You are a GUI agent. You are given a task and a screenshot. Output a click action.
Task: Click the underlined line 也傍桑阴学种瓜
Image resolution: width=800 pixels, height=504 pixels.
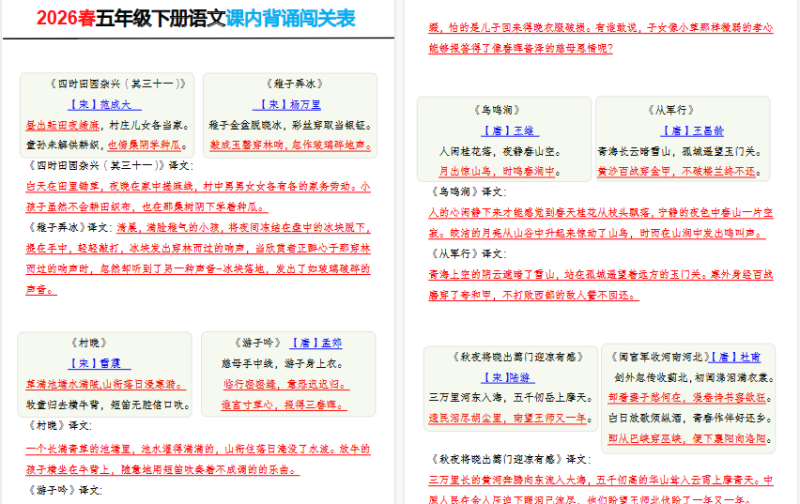click(144, 145)
